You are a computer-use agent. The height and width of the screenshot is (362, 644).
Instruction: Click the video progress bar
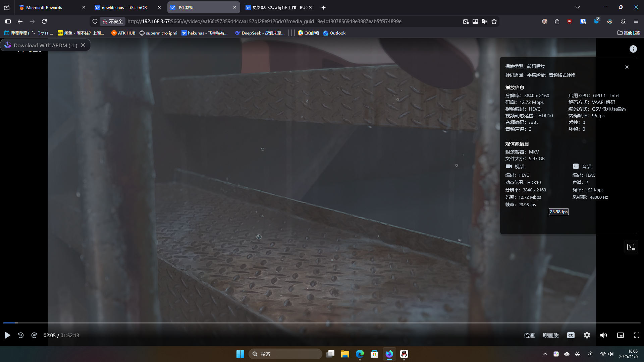tap(322, 323)
